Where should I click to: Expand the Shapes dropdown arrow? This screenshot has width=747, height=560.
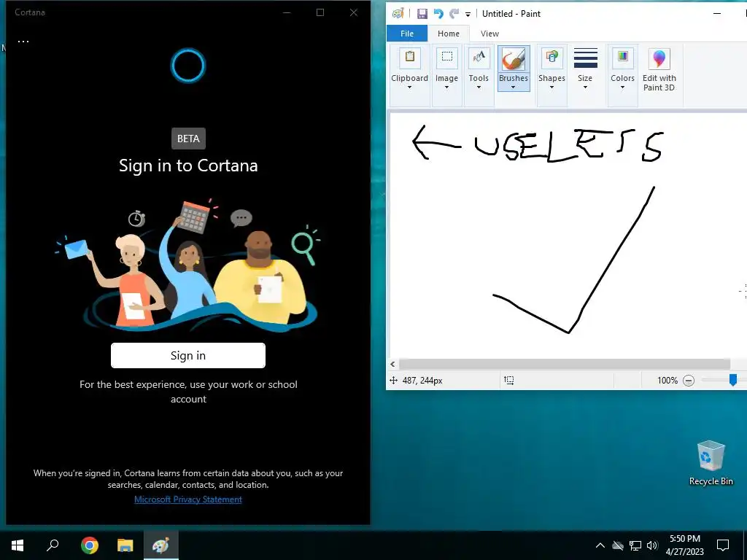[551, 87]
